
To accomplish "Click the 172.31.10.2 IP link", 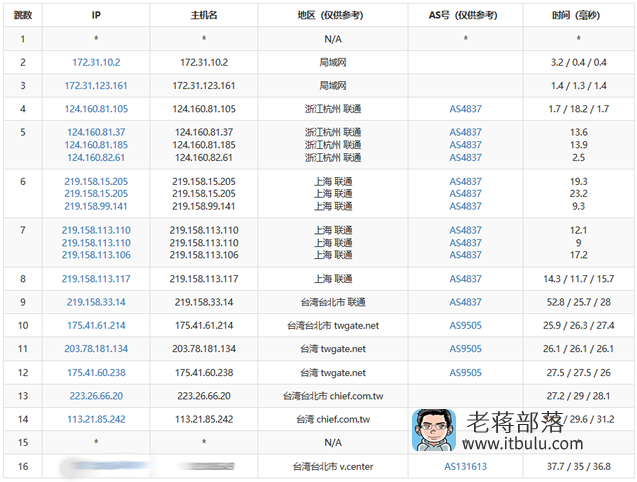I will point(96,62).
